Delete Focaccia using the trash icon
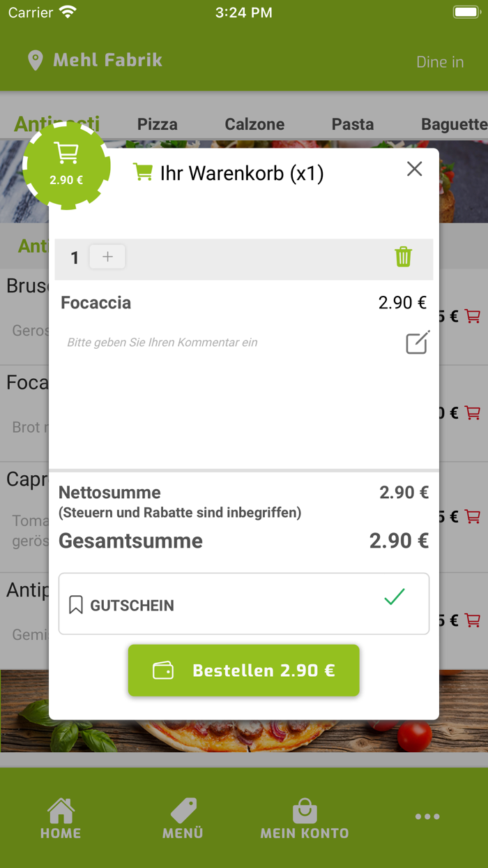Viewport: 488px width, 868px height. click(403, 257)
